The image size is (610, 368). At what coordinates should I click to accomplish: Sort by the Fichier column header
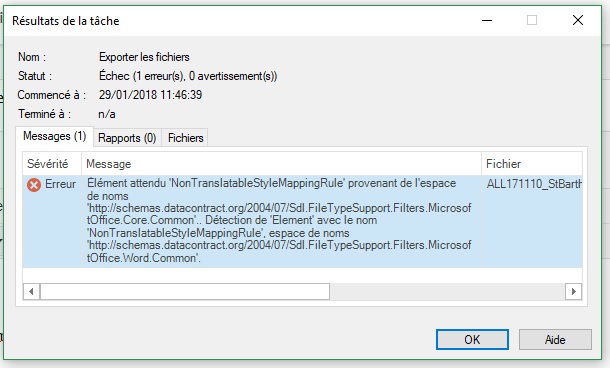(532, 164)
